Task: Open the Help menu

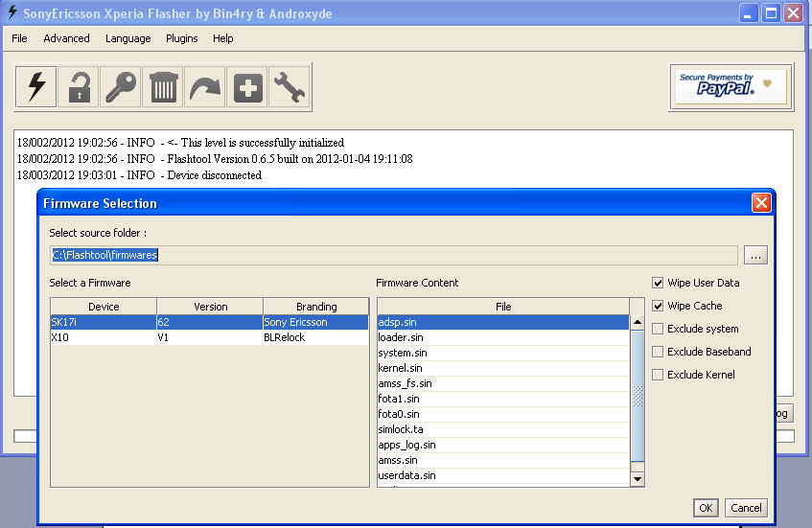Action: point(223,38)
